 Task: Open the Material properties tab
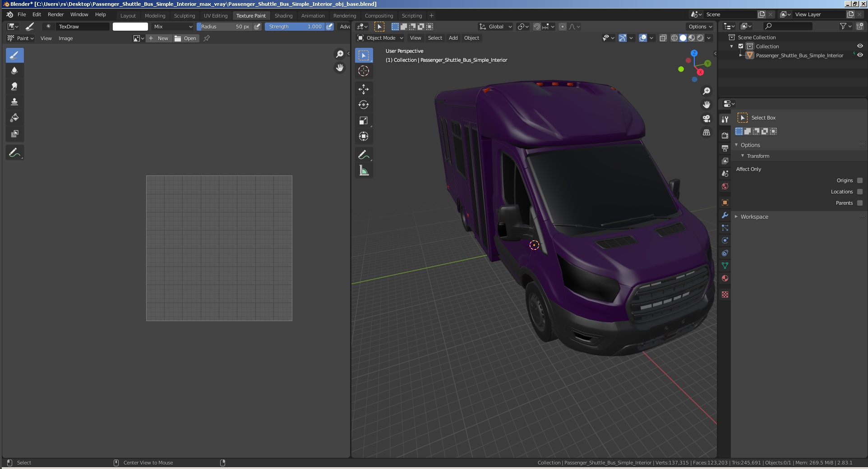[x=725, y=278]
